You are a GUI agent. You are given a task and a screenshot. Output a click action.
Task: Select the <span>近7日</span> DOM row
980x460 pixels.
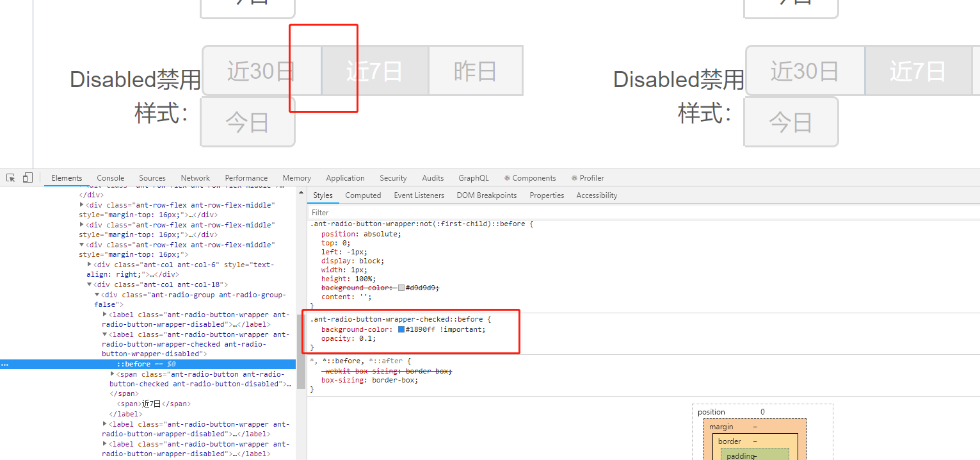pyautogui.click(x=154, y=404)
